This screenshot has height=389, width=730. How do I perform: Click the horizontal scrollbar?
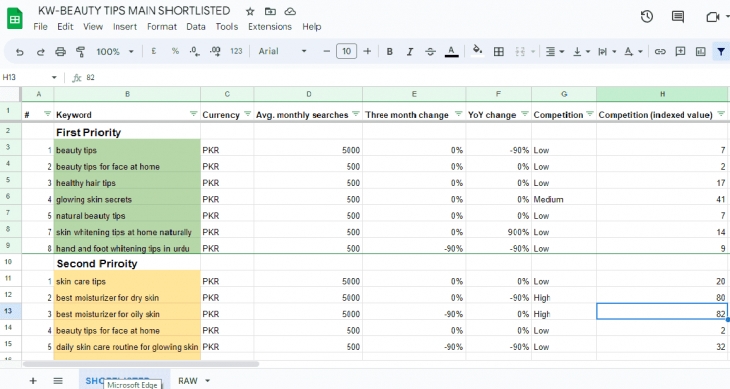[141, 364]
